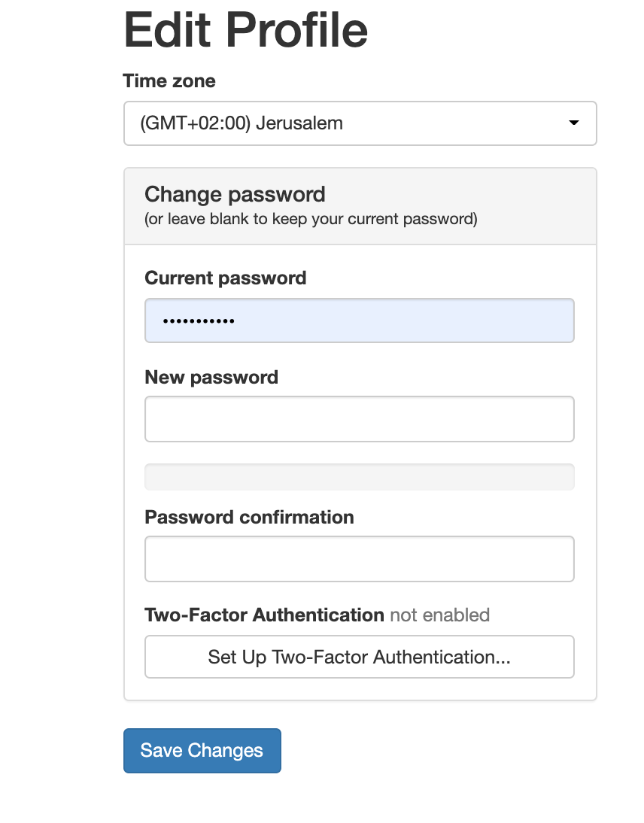
Task: Click the Time zone label
Action: tap(169, 80)
